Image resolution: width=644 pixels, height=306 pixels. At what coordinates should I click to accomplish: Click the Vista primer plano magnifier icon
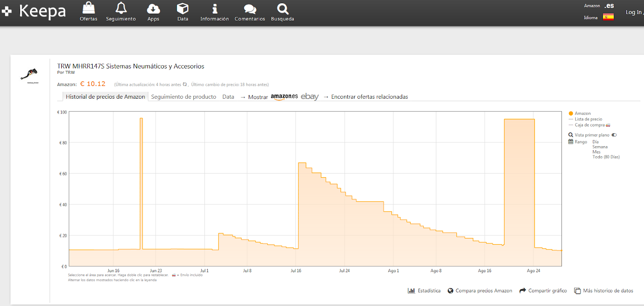570,135
